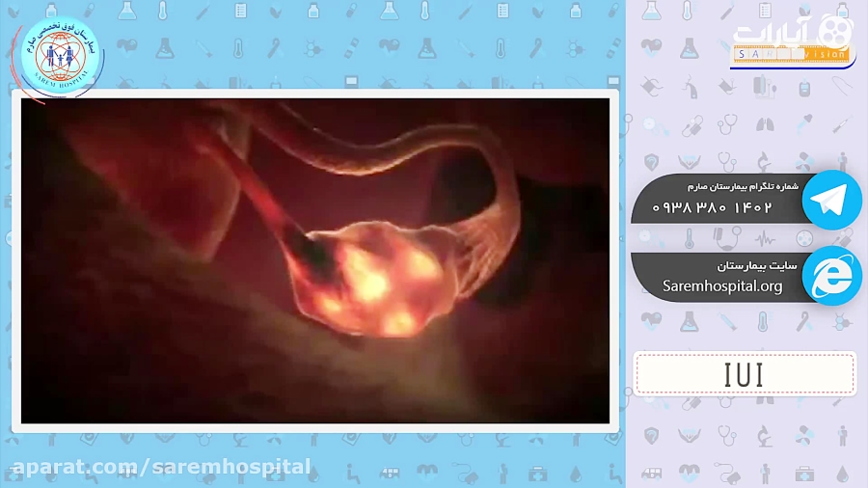Click the Internet Explorer website icon
This screenshot has height=488, width=868.
pyautogui.click(x=831, y=276)
